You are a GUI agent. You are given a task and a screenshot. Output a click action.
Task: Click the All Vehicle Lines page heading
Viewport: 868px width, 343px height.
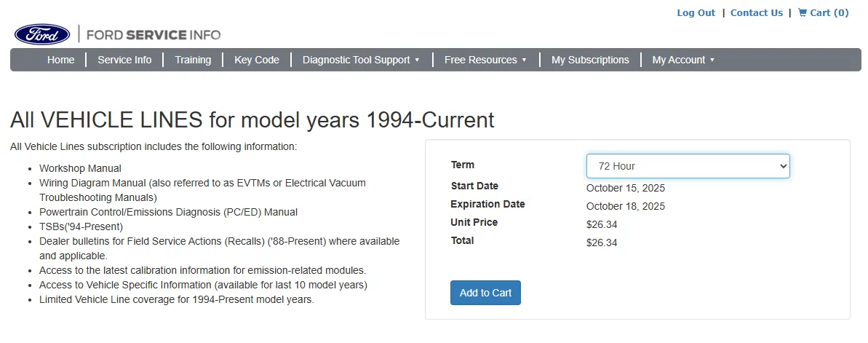click(252, 119)
